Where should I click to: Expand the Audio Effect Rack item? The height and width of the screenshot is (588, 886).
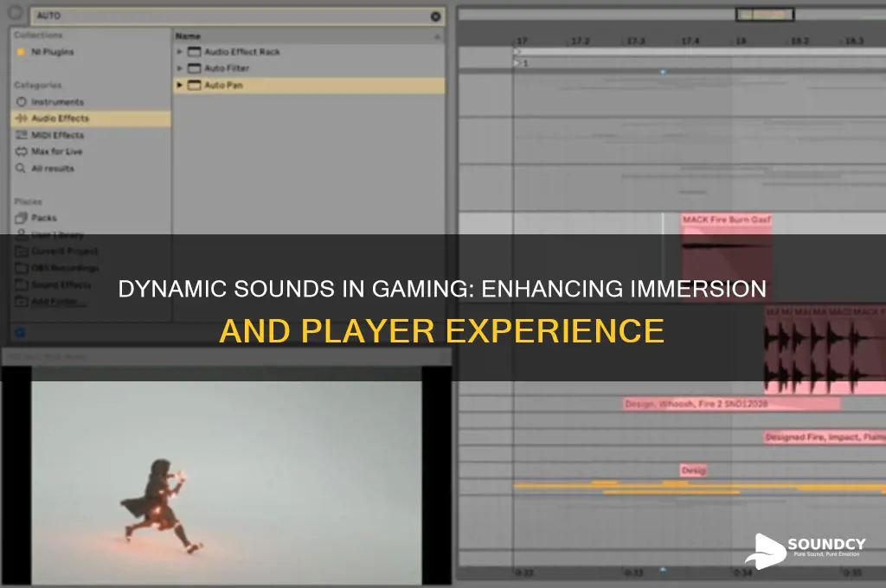(x=180, y=51)
